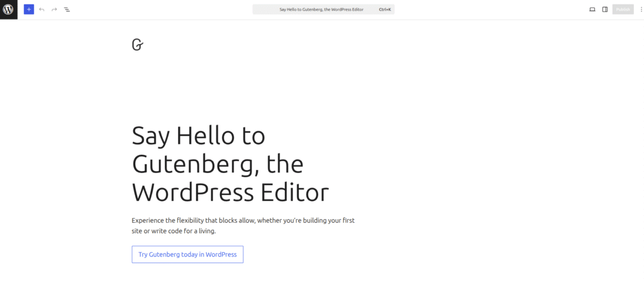Select the 'Experience the flexibility' paragraph
644x282 pixels.
click(x=243, y=226)
